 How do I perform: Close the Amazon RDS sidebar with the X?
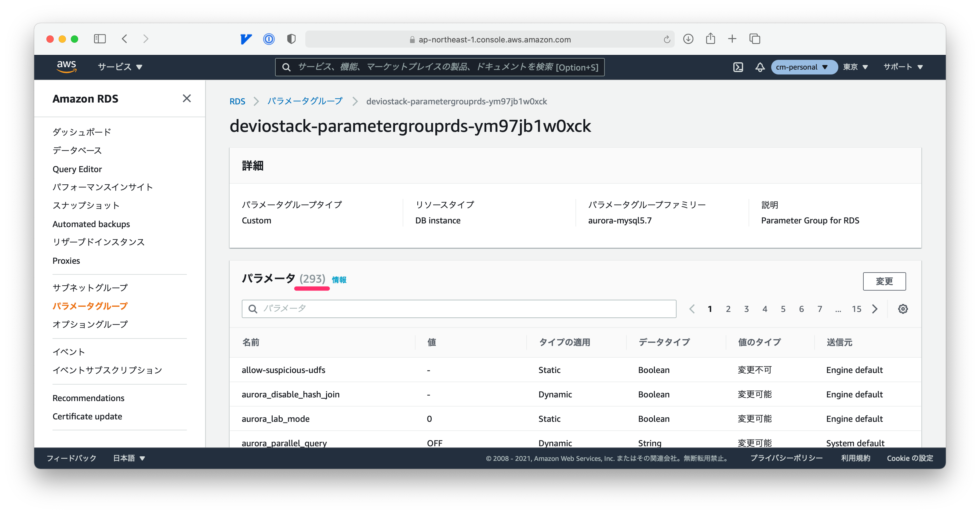tap(187, 99)
